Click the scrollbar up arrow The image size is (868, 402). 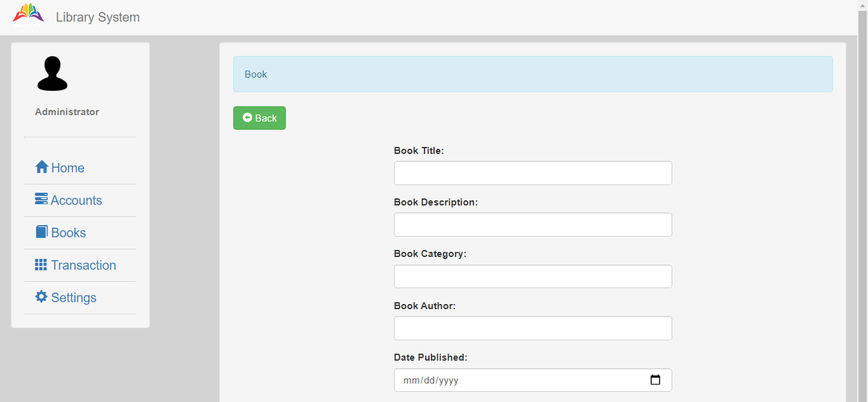tap(863, 4)
